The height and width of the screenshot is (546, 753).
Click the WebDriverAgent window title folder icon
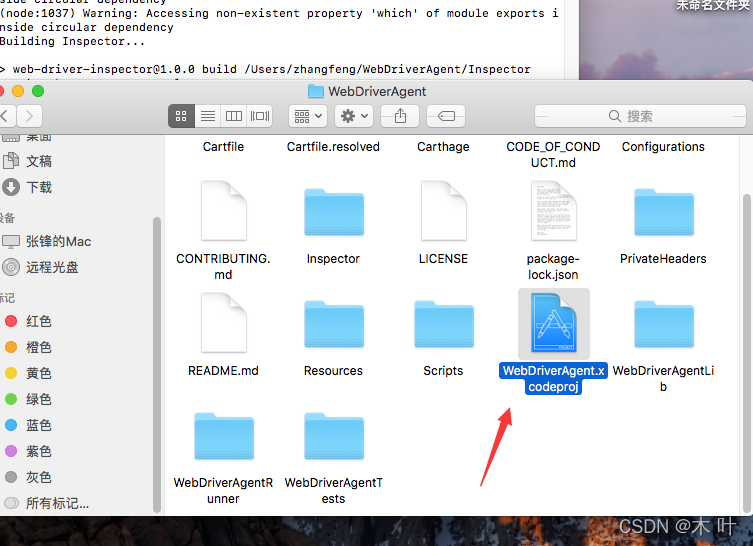click(316, 91)
